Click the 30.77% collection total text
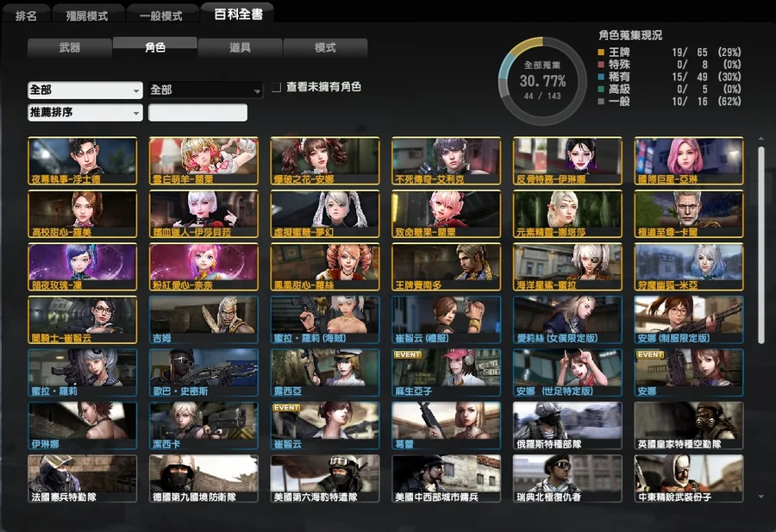The width and height of the screenshot is (776, 532). [542, 81]
